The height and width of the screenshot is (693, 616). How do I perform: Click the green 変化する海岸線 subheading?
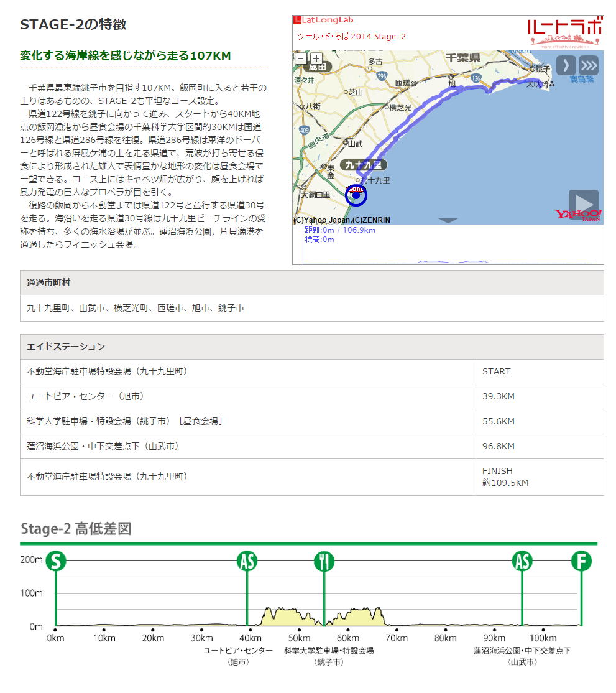(126, 56)
